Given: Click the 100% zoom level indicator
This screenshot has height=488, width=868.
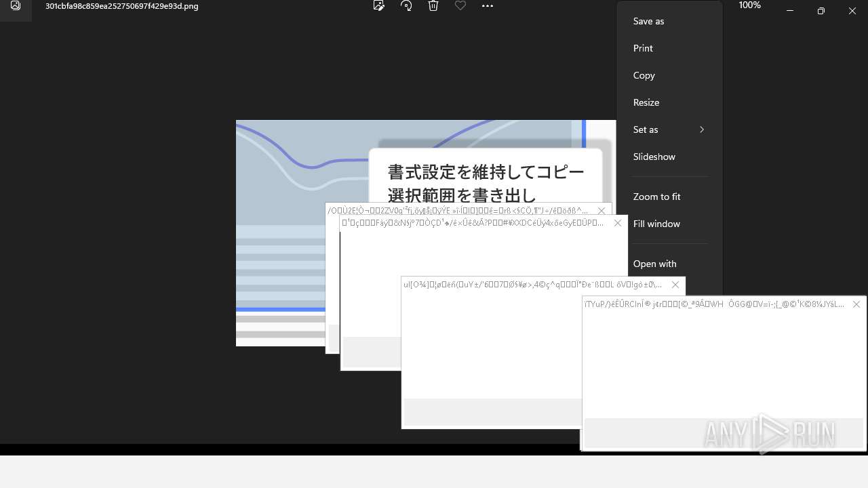Looking at the screenshot, I should pos(749,5).
